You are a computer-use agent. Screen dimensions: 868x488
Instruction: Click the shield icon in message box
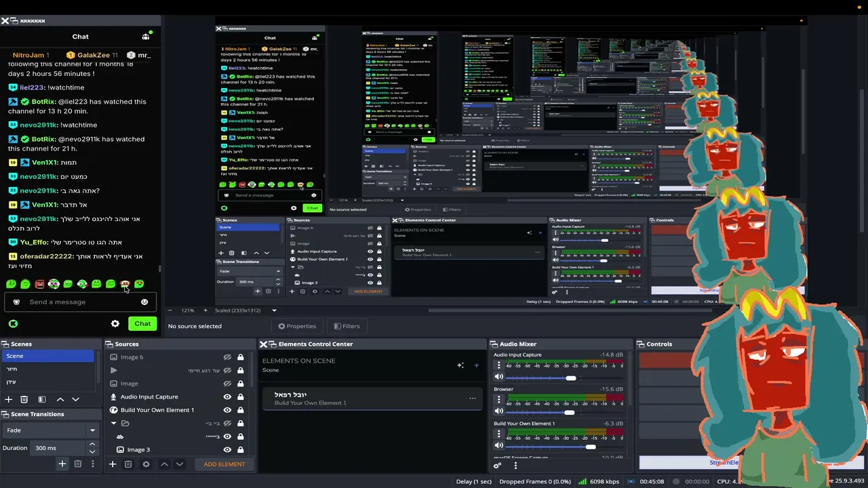click(16, 302)
